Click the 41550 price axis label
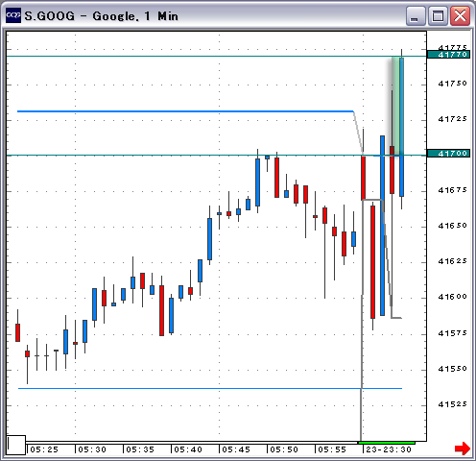 tap(452, 369)
